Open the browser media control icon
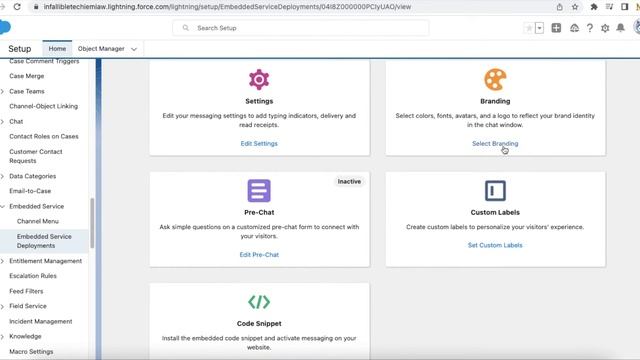Viewport: 640px width, 360px height. pyautogui.click(x=609, y=7)
